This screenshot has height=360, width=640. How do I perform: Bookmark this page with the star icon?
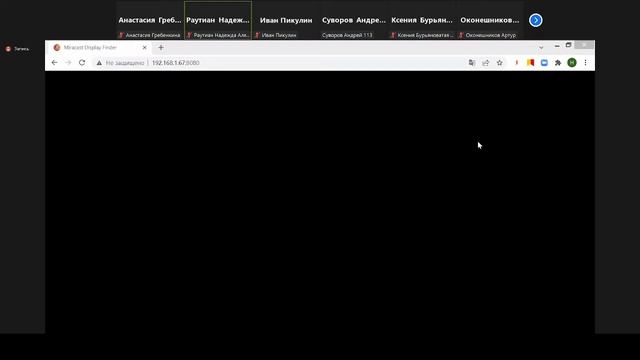[500, 63]
